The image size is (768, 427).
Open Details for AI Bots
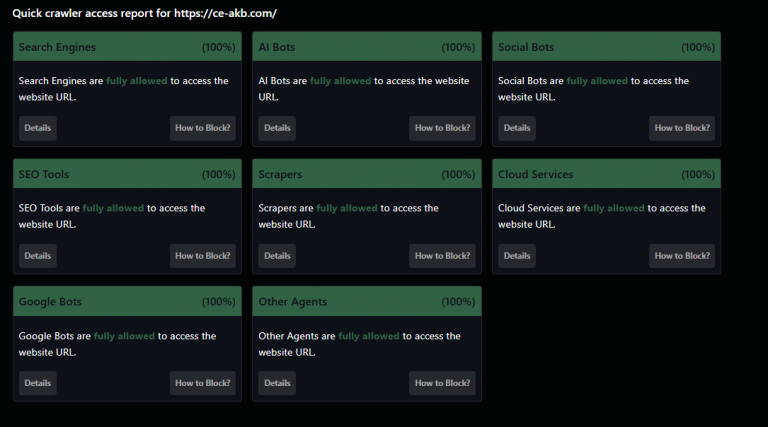pos(277,128)
